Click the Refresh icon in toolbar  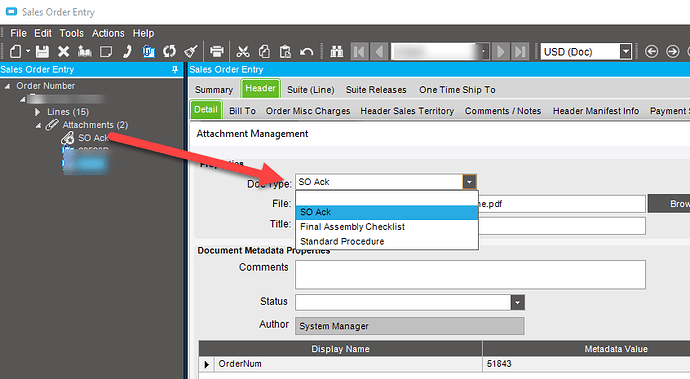tap(169, 52)
